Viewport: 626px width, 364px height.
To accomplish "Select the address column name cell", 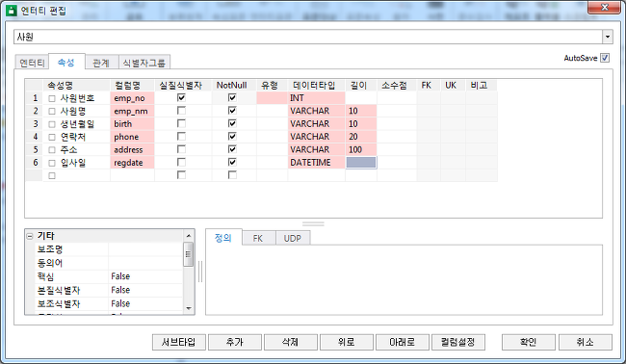I will pos(132,149).
